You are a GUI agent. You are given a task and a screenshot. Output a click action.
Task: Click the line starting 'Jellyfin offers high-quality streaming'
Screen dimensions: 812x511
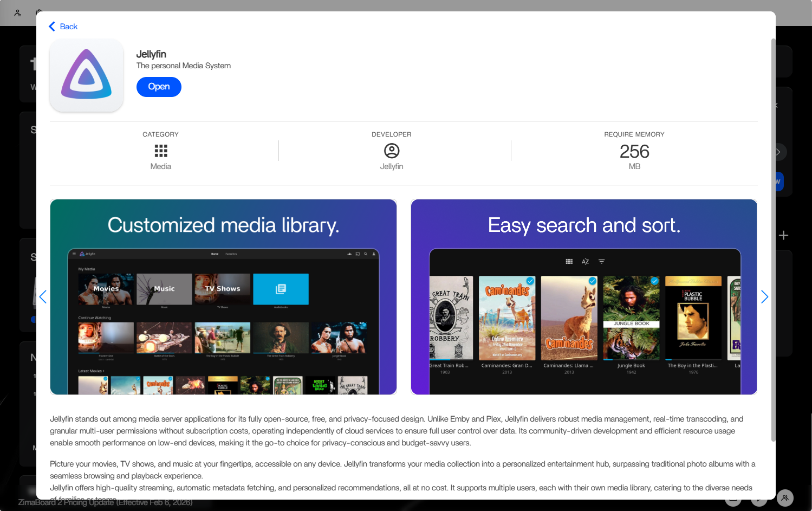tap(401, 488)
